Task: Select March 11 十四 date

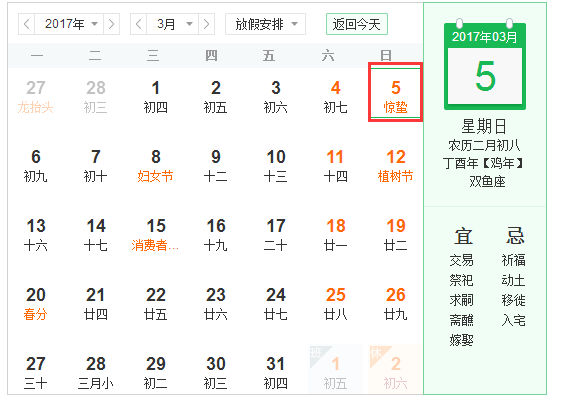Action: point(335,166)
